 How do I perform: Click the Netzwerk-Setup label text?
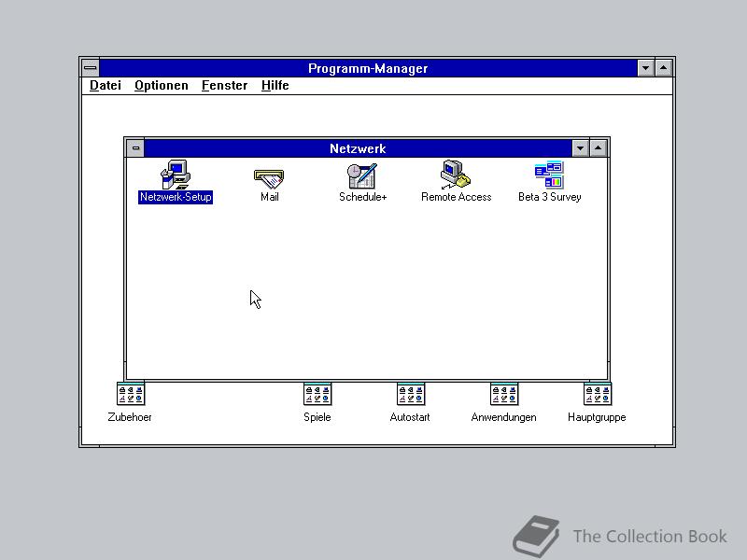point(176,197)
